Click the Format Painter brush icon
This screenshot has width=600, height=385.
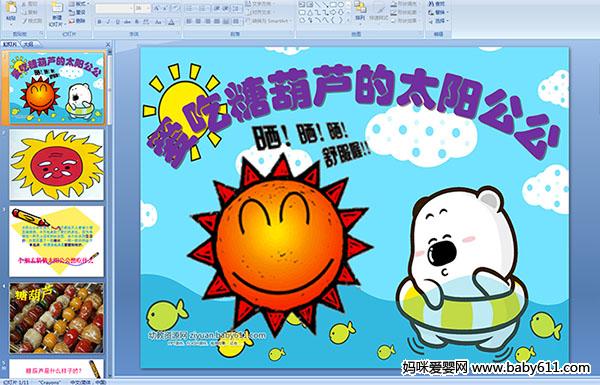[26, 21]
